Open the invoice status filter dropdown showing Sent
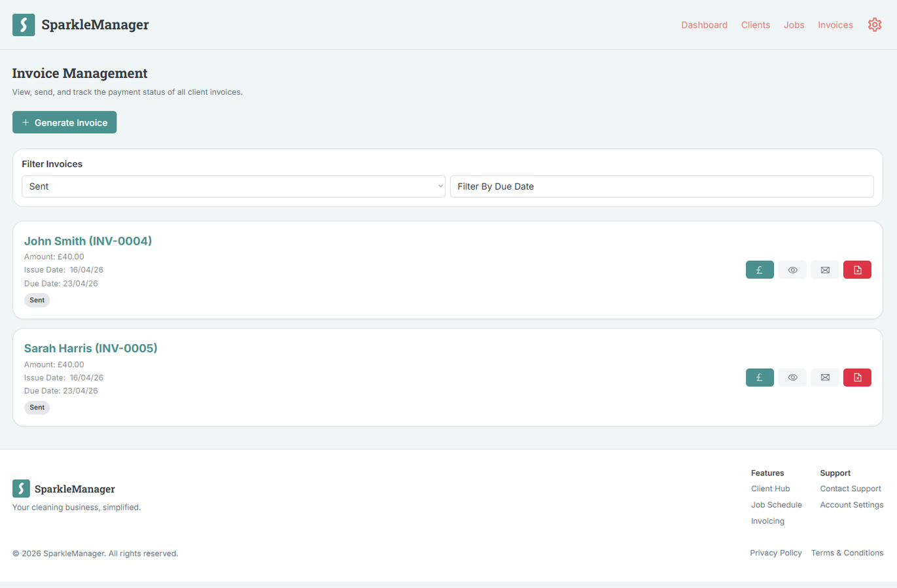This screenshot has height=588, width=897. (234, 186)
